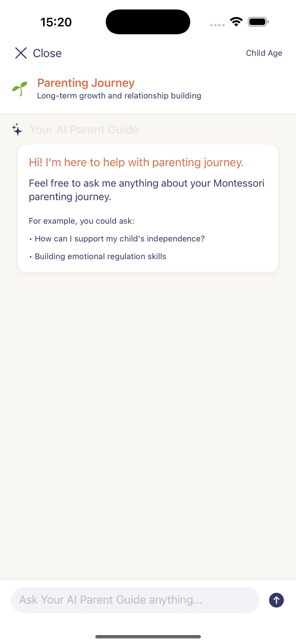Click the 15:20 clock display
The width and height of the screenshot is (296, 644).
pos(56,22)
